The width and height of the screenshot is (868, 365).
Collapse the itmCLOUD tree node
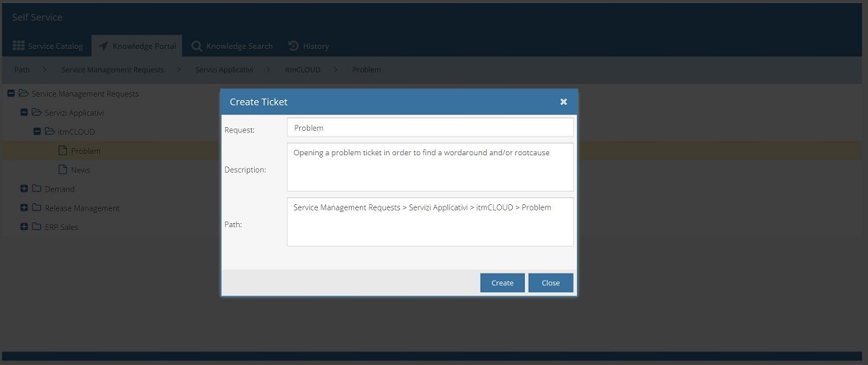click(x=37, y=132)
